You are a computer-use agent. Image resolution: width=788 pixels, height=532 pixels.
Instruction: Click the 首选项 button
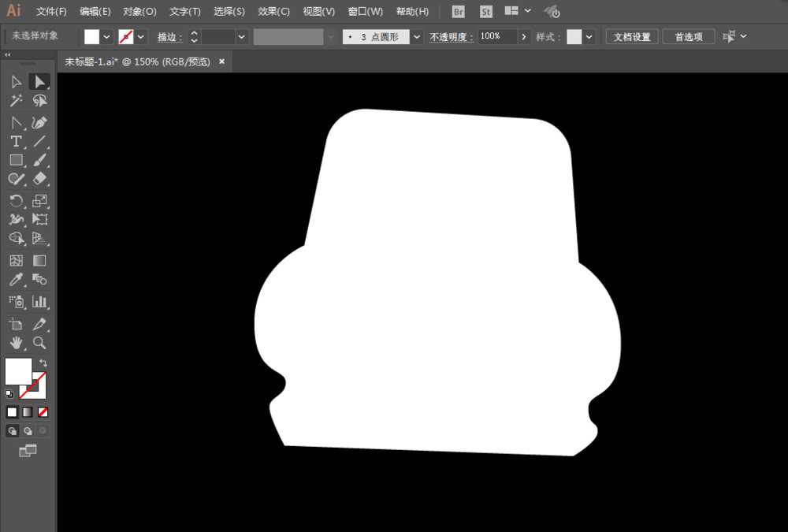[x=688, y=37]
